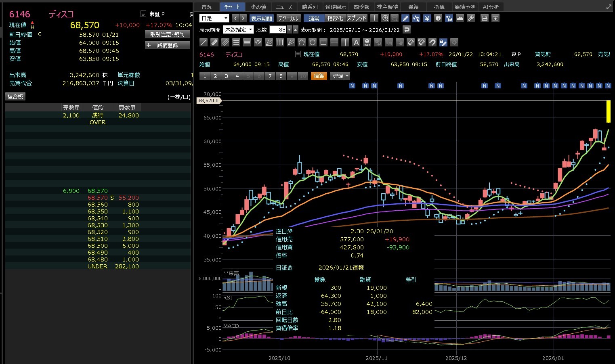Open the 四季報 tab
Screen dimensions: 615x364
(x=361, y=7)
